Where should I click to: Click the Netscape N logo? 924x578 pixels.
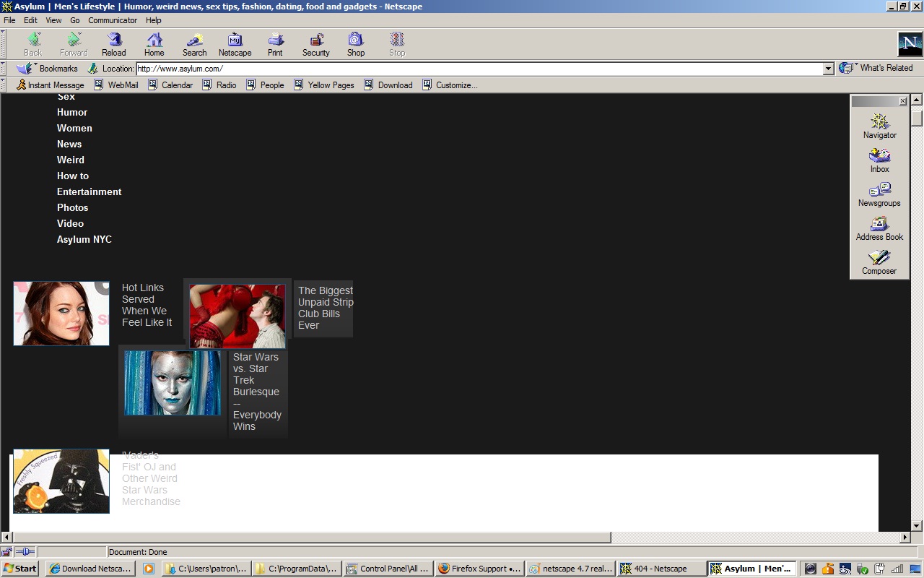pos(910,44)
